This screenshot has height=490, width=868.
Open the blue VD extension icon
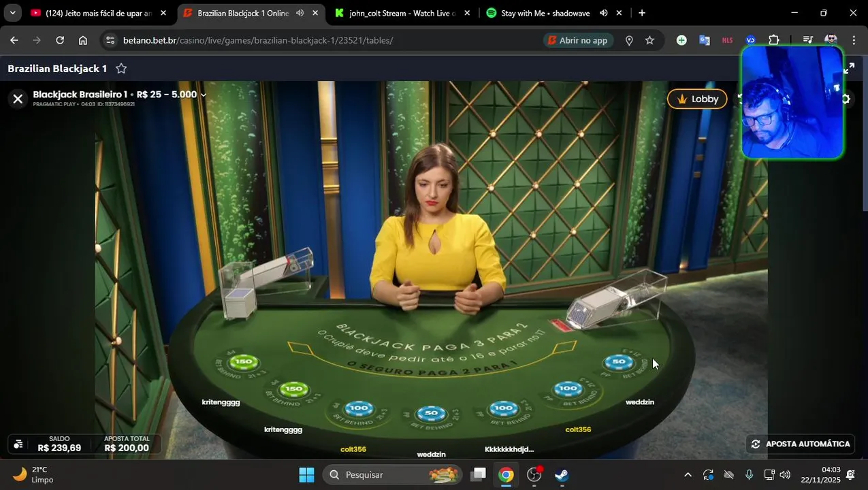750,40
